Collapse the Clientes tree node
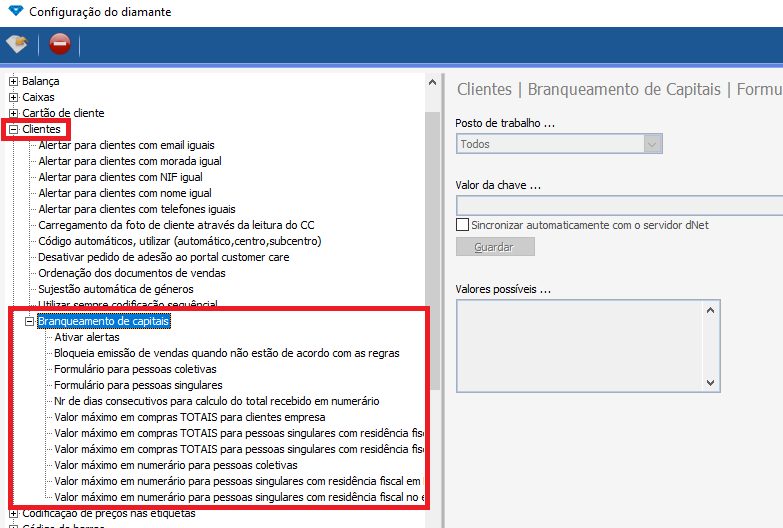Image resolution: width=783 pixels, height=528 pixels. point(14,129)
